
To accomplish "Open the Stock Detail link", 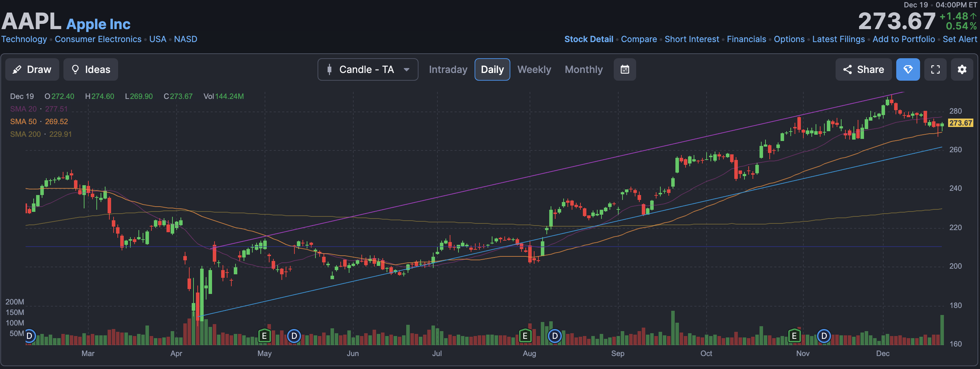I will tap(588, 39).
